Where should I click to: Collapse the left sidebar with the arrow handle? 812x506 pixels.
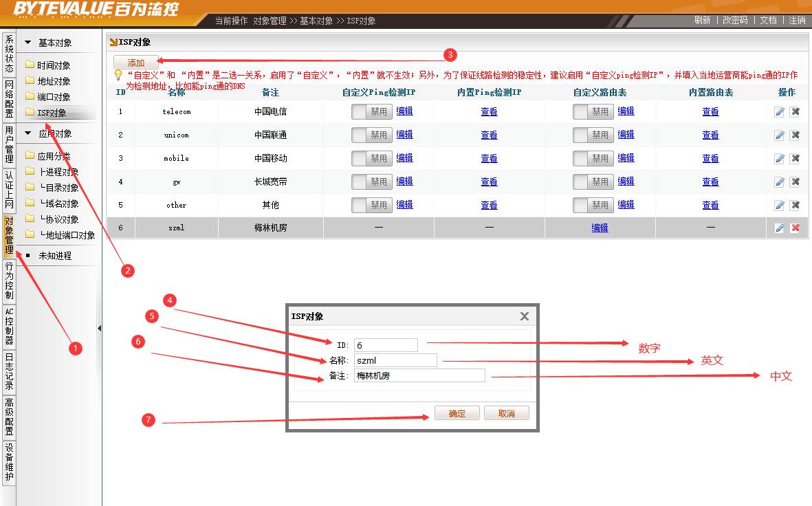[x=99, y=329]
